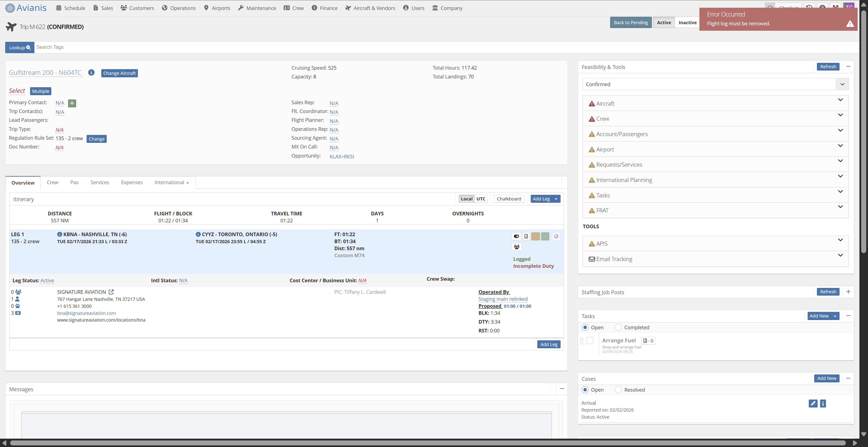Click the green plus beside Primary Contact
This screenshot has width=868, height=447.
(x=72, y=103)
